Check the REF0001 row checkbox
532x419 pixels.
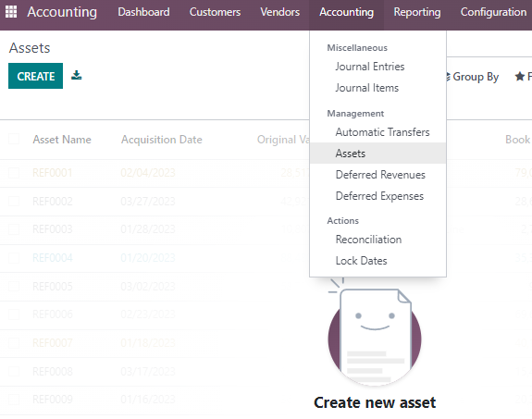click(14, 173)
